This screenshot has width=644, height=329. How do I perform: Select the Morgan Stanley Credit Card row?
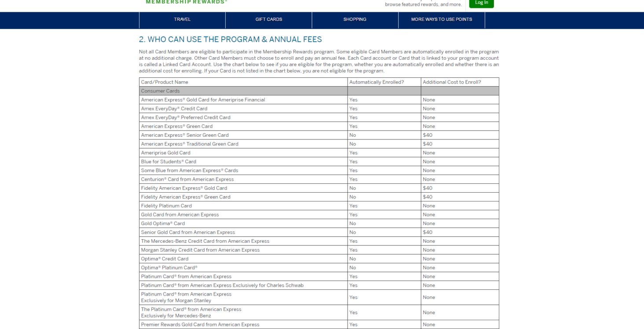pos(201,250)
